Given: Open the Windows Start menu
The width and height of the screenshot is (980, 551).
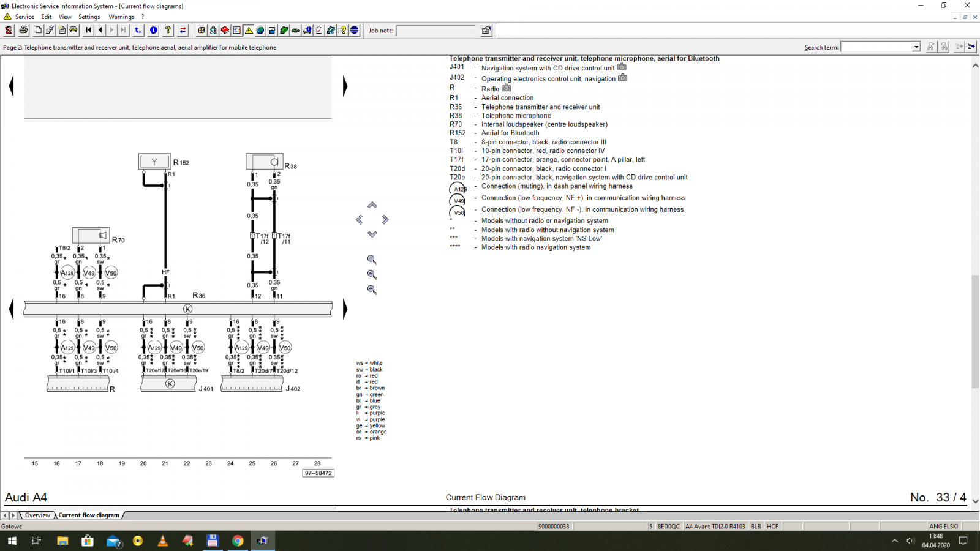Looking at the screenshot, I should (12, 541).
